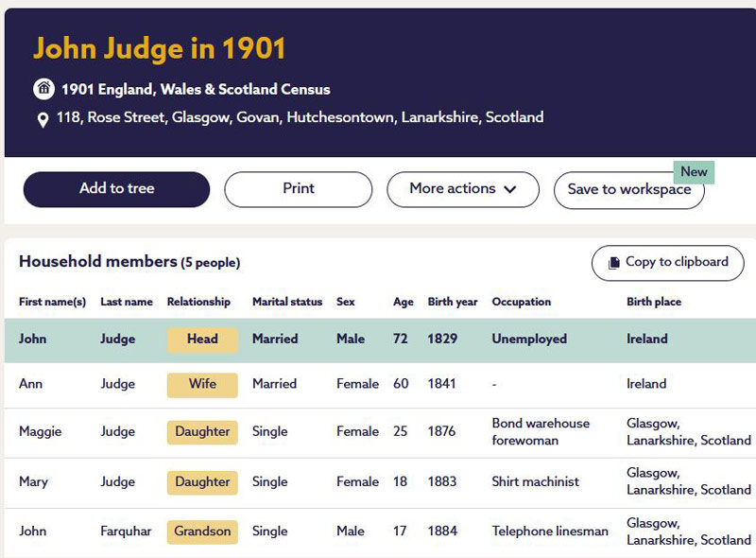Expand the More actions dropdown

click(462, 189)
